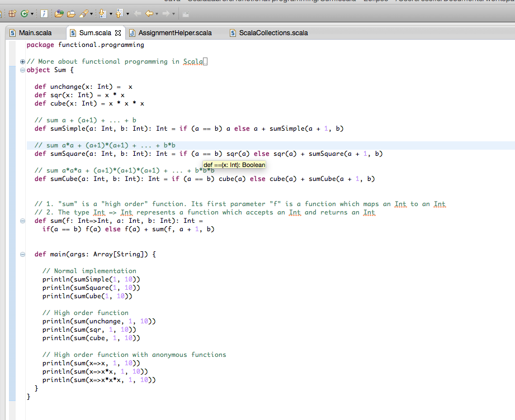Image resolution: width=515 pixels, height=420 pixels.
Task: Collapse the object Sum block
Action: tap(22, 70)
